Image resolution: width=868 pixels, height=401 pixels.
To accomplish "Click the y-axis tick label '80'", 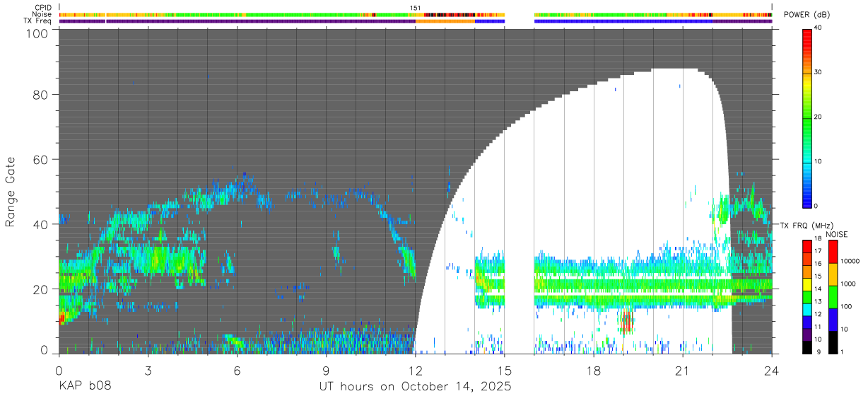I will pyautogui.click(x=40, y=95).
